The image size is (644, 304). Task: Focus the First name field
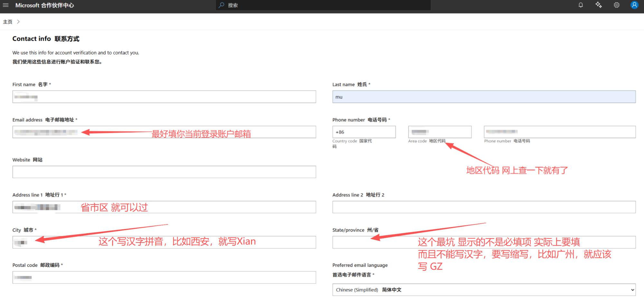(164, 97)
